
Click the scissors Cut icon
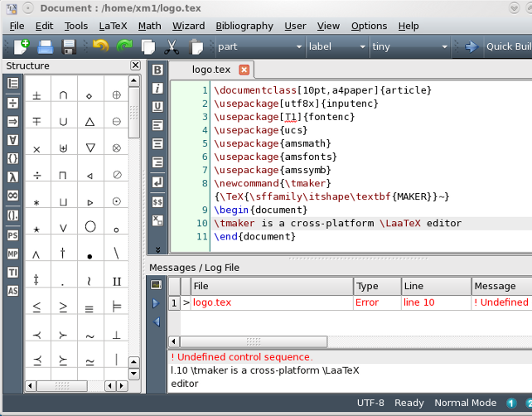click(172, 46)
